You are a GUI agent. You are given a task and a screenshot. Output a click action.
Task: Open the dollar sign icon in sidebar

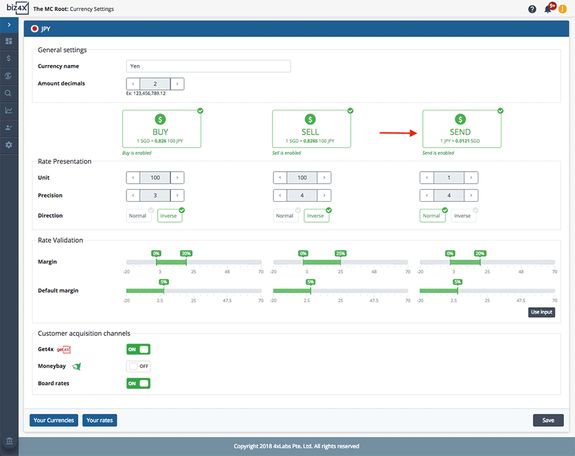coord(9,58)
